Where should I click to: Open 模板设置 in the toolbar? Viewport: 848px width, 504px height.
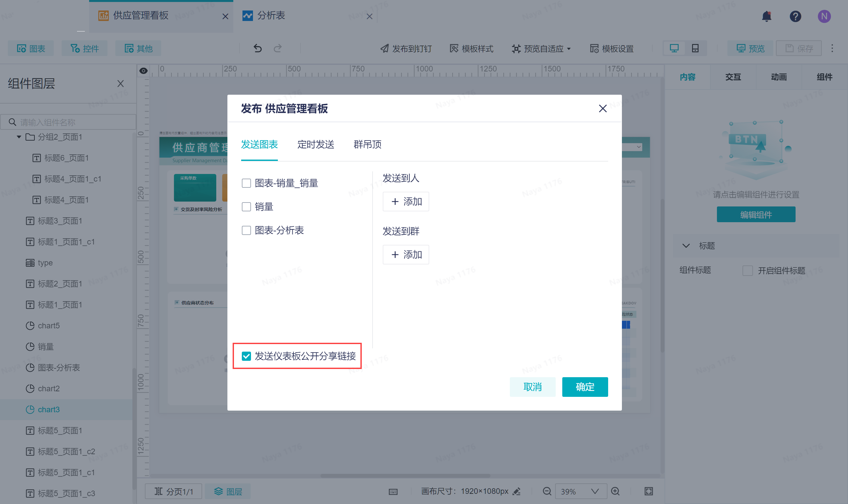pos(612,48)
